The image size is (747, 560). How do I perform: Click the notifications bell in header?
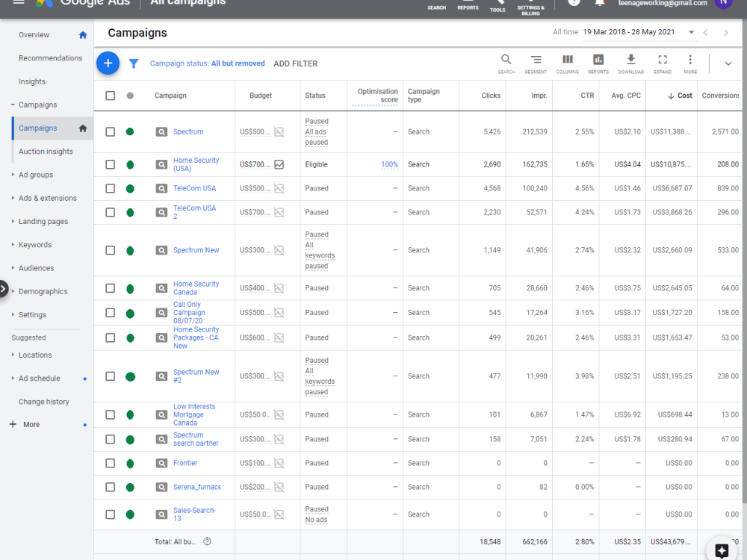tap(600, 3)
